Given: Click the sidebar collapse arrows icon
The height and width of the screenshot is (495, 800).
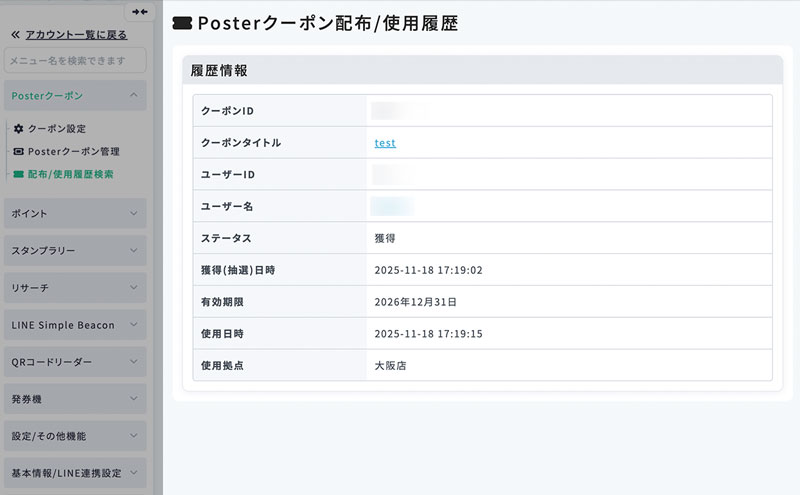Looking at the screenshot, I should tap(142, 11).
